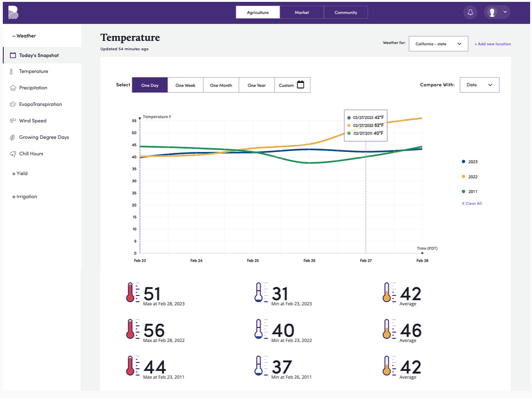Select the One Month range

click(x=221, y=85)
